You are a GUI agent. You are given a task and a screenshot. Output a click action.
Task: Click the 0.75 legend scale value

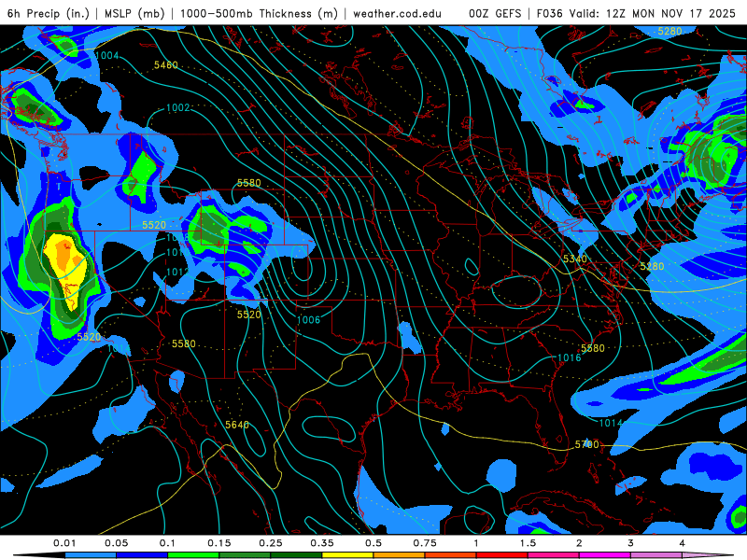coord(425,543)
